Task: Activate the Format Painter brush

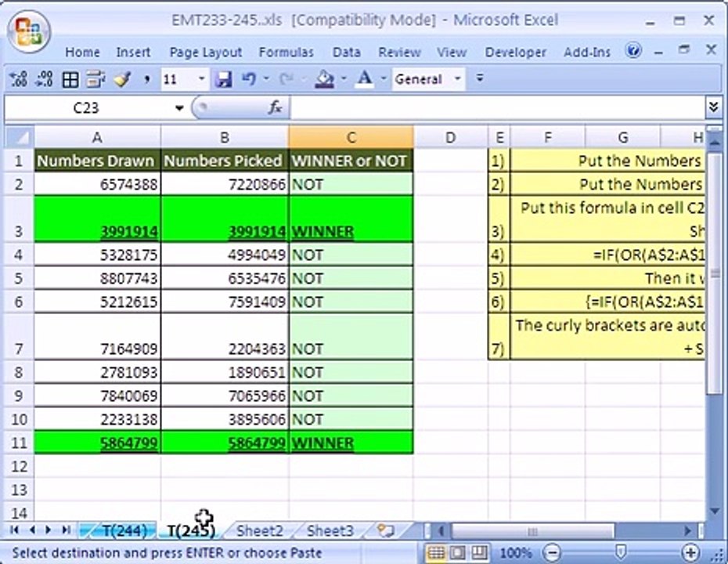Action: pyautogui.click(x=122, y=79)
